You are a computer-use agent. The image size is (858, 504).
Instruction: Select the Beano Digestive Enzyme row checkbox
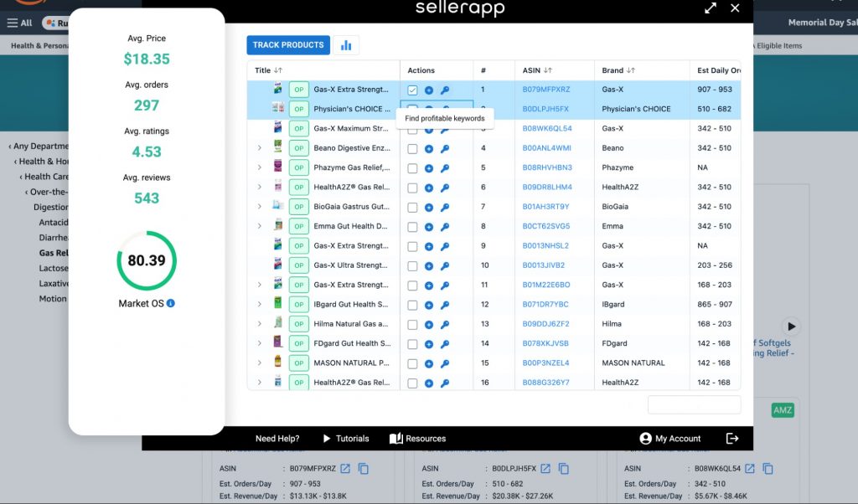click(x=412, y=149)
